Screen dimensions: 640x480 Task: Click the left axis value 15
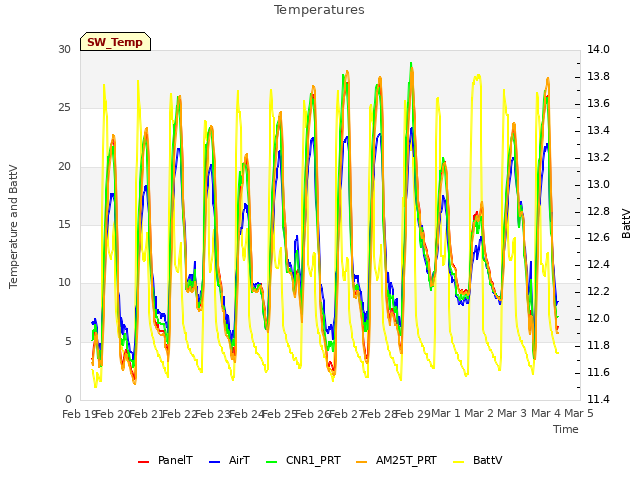pyautogui.click(x=64, y=224)
